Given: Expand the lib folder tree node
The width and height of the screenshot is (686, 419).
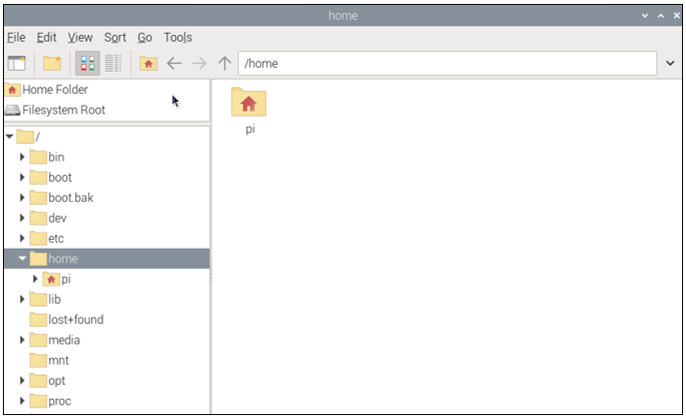Looking at the screenshot, I should coord(22,299).
